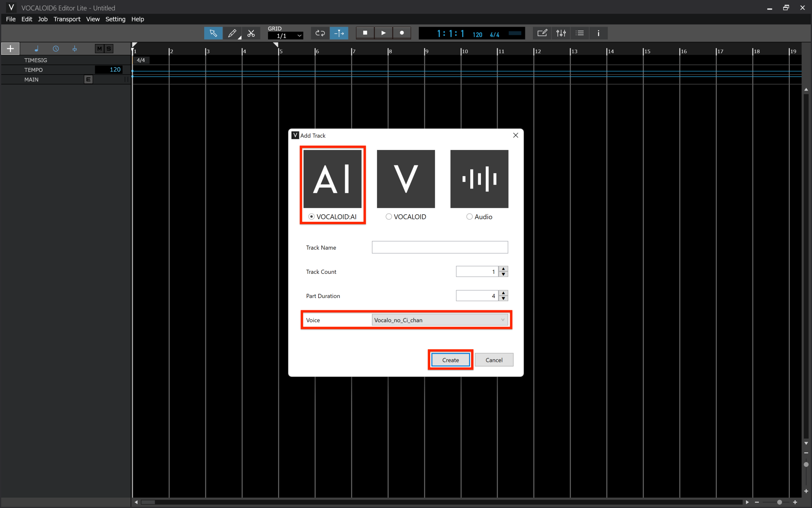Select the VOCALOID:AI radio button
The width and height of the screenshot is (812, 508).
click(311, 217)
